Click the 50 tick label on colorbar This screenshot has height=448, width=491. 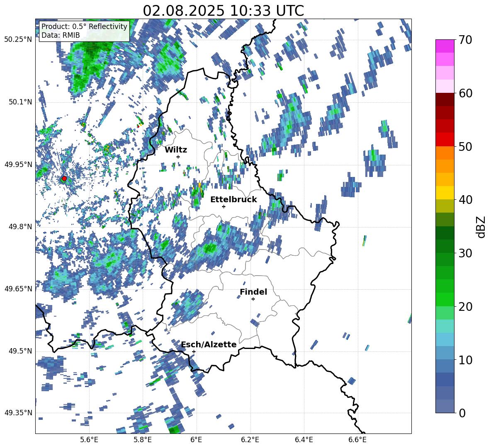465,146
